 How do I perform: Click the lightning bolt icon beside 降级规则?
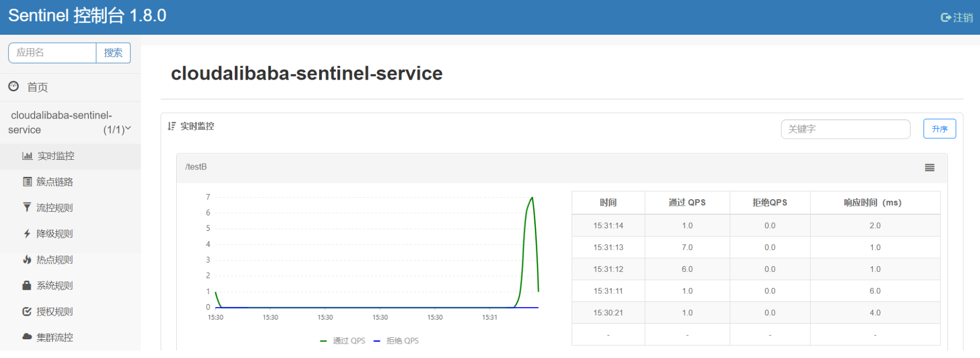[x=27, y=234]
